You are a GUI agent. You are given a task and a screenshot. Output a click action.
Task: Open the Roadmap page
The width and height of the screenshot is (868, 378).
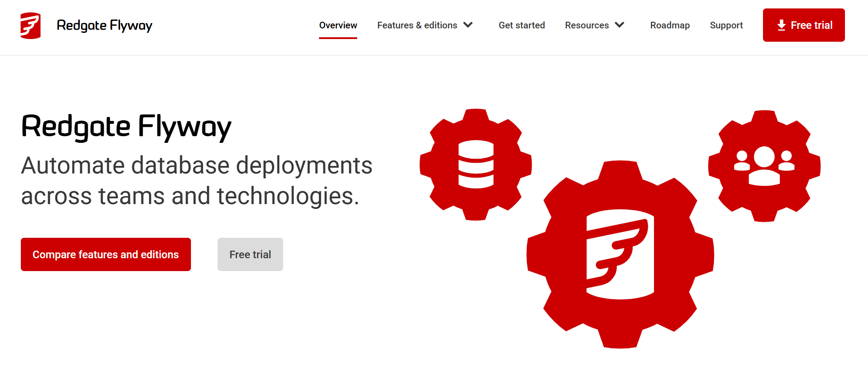coord(670,25)
